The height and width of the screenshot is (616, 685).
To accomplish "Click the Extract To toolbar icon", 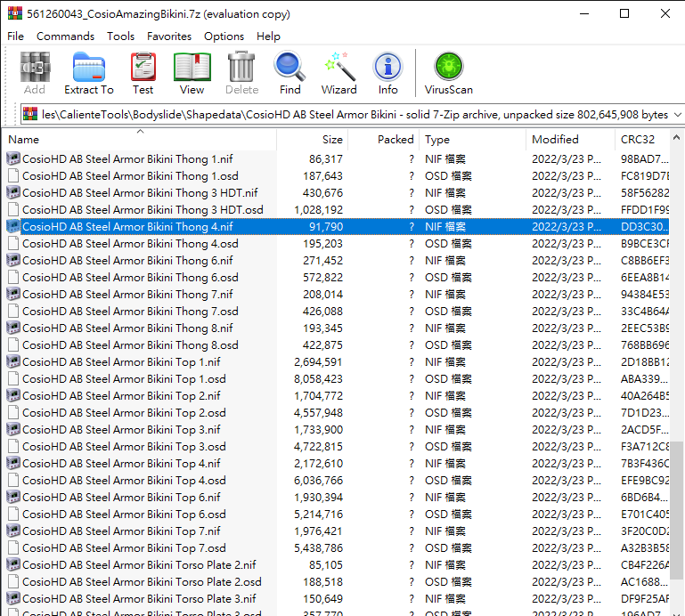I will 89,68.
